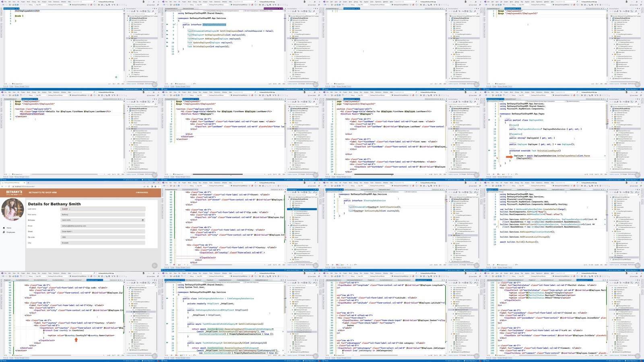Viewport: 644px width, 362px height.
Task: In the OnInitializedAsync code window, open the Debug menu
Action: [516, 92]
